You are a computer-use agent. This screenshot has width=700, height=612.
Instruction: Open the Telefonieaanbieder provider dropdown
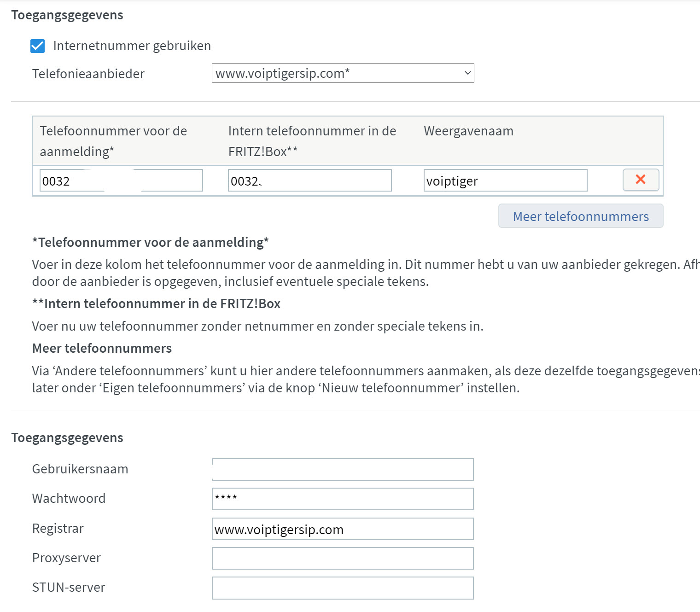point(342,73)
